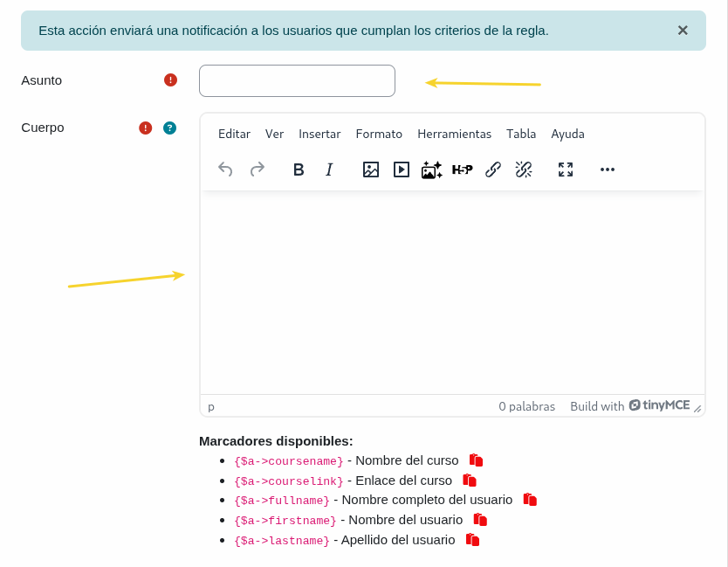Screen dimensions: 728x567
Task: Select the H5P insert icon
Action: [462, 169]
